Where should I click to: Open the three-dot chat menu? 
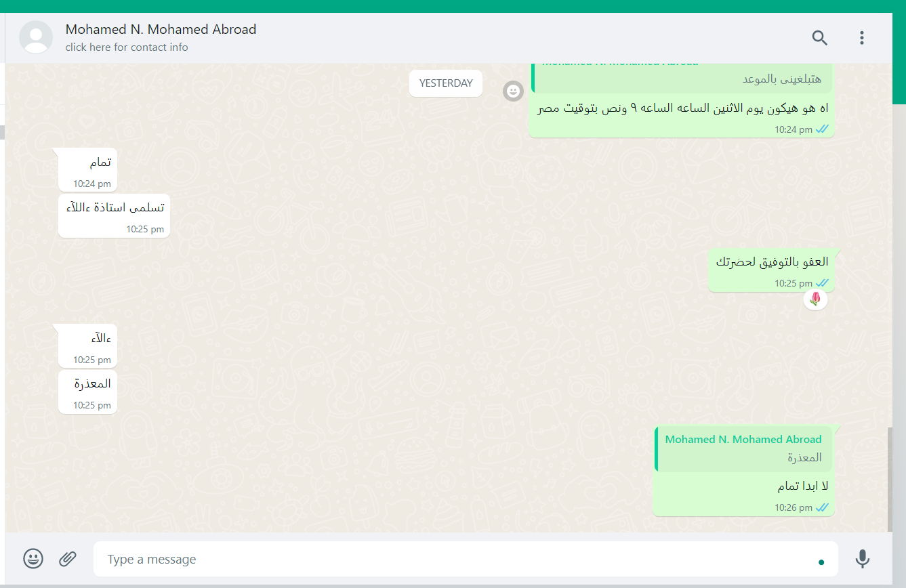pyautogui.click(x=862, y=38)
